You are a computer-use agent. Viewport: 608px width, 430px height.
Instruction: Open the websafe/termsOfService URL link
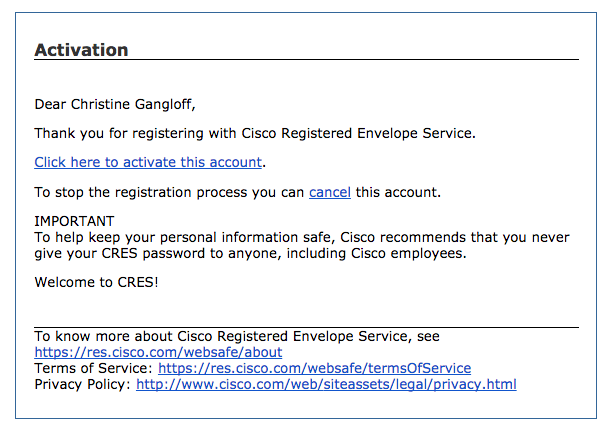point(314,368)
